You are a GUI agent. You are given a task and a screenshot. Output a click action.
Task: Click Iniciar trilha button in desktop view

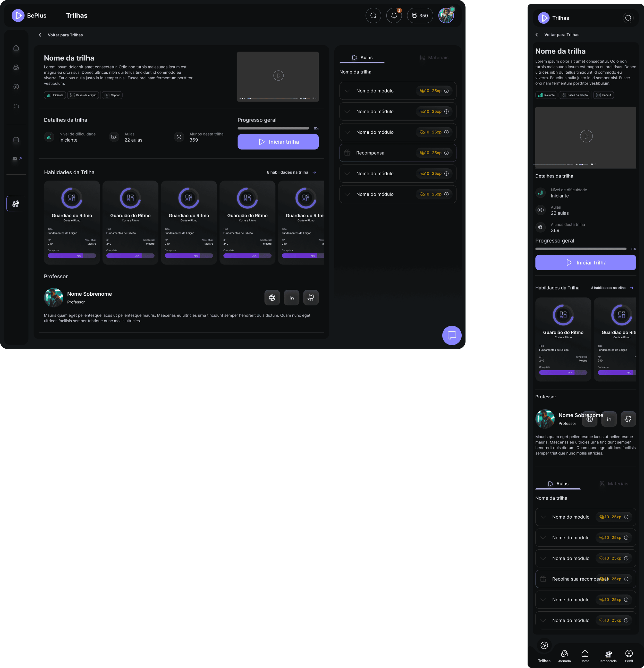tap(278, 142)
